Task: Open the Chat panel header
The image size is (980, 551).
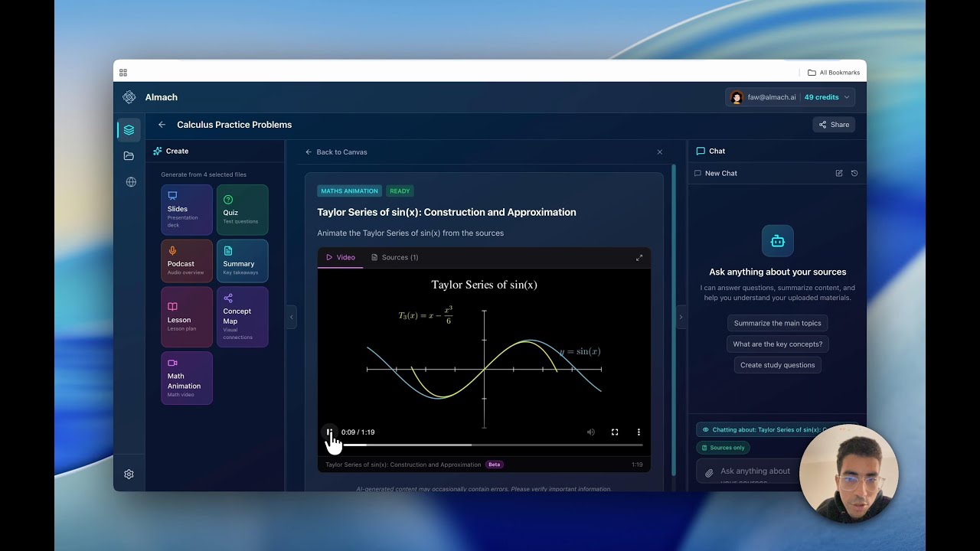Action: [x=776, y=152]
